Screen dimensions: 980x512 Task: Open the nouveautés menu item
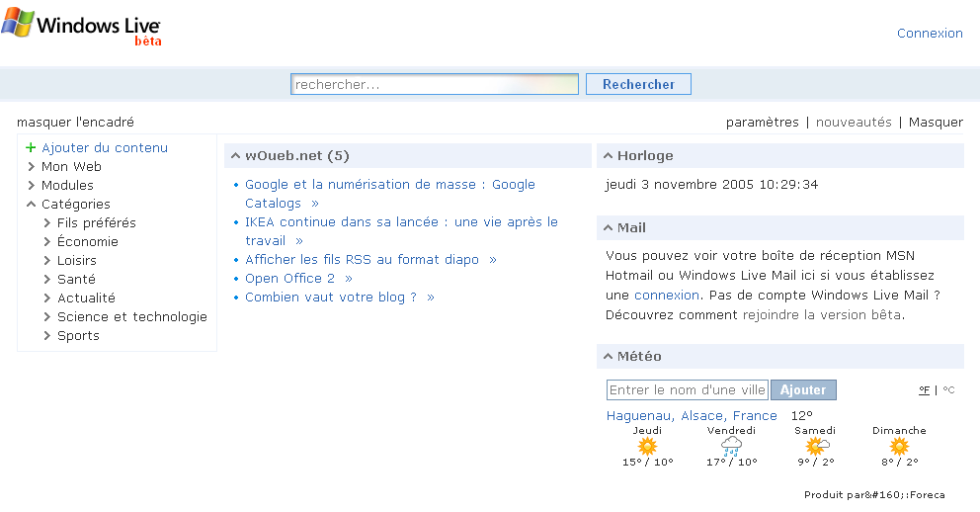click(854, 122)
